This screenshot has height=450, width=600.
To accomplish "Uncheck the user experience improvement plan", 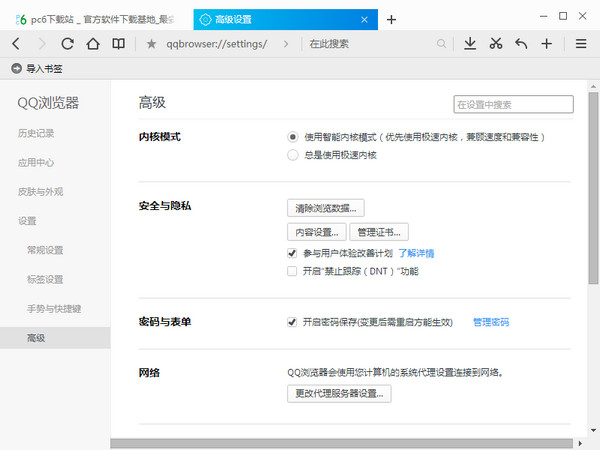I will click(292, 254).
